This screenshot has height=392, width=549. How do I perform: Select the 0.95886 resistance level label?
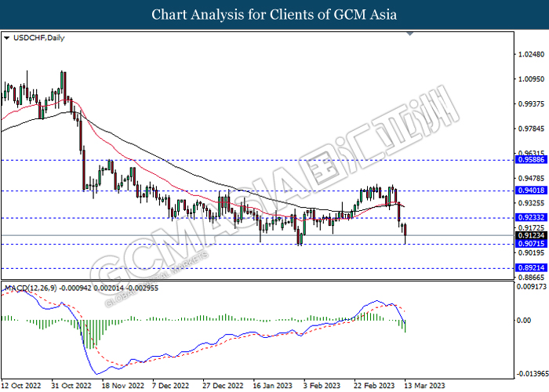click(531, 160)
